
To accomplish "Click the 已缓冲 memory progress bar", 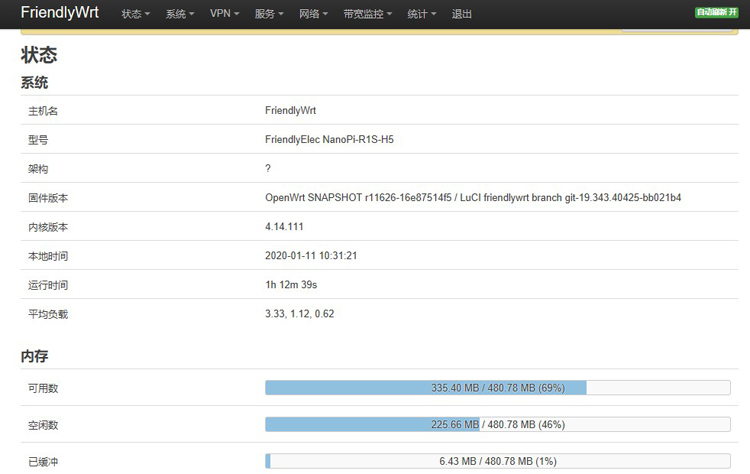I will [497, 460].
